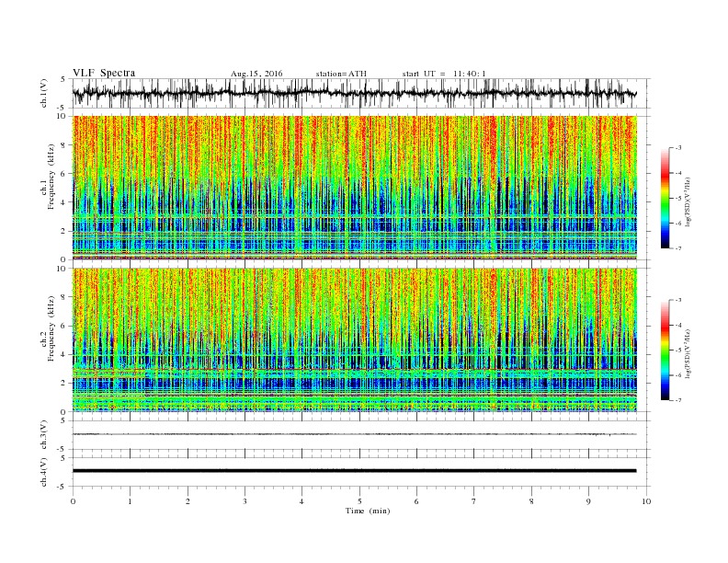This screenshot has height=563, width=728.
Task: Click the "7" tick label on the Time axis
Action: tap(474, 501)
